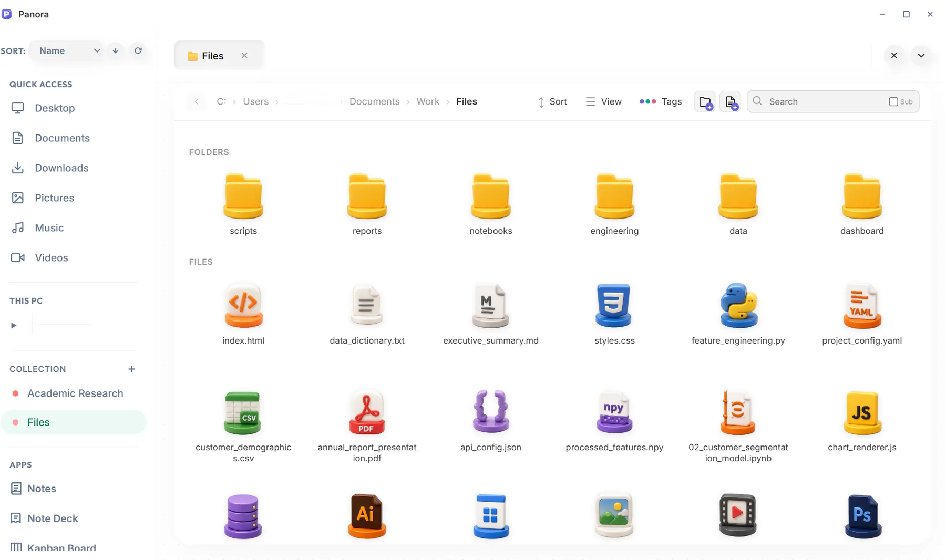Go back with the navigation arrow
Image resolution: width=946 pixels, height=560 pixels.
(x=197, y=101)
